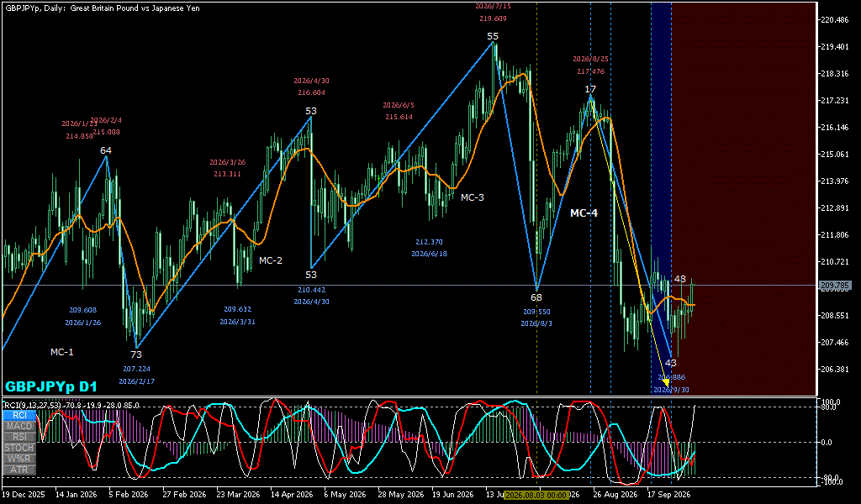Click the cyan GBPJPYp D1 label
The width and height of the screenshot is (861, 504).
[51, 386]
